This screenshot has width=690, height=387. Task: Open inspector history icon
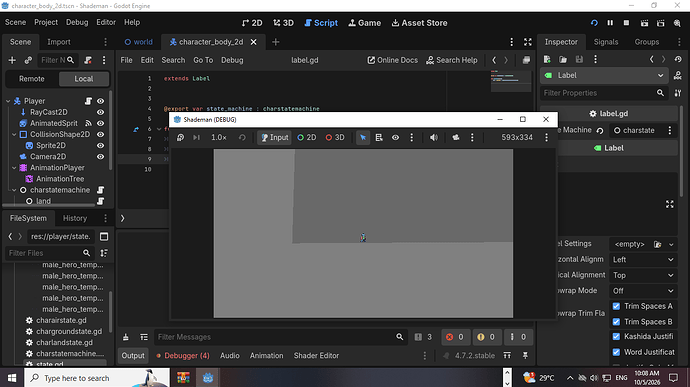(678, 59)
